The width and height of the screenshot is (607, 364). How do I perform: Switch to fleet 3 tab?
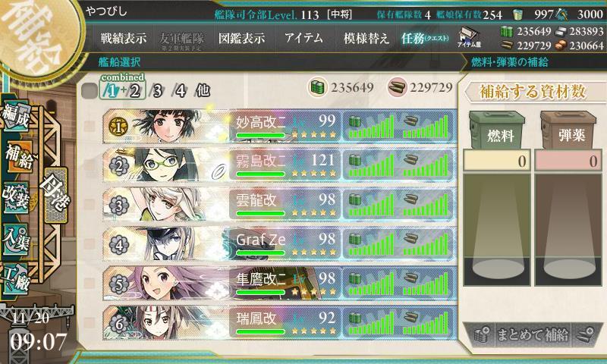(156, 91)
